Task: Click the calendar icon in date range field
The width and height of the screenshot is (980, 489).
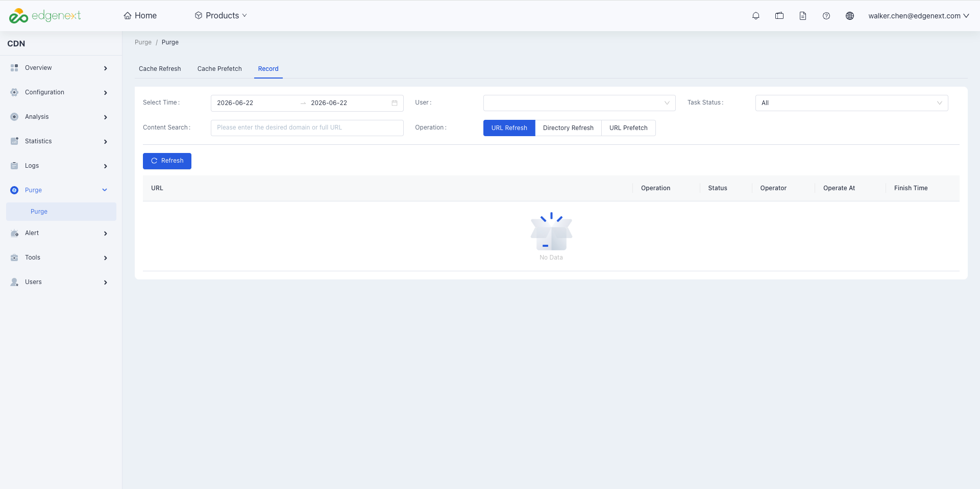Action: point(395,103)
